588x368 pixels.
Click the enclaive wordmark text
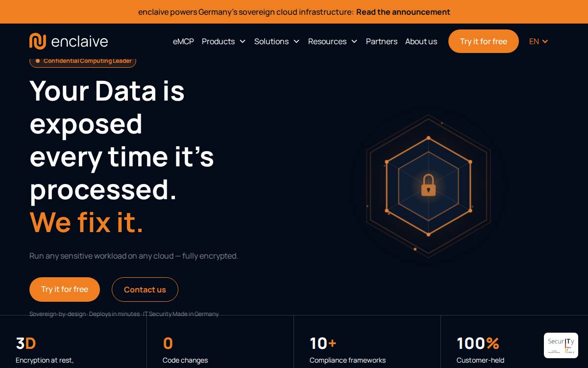click(x=79, y=42)
